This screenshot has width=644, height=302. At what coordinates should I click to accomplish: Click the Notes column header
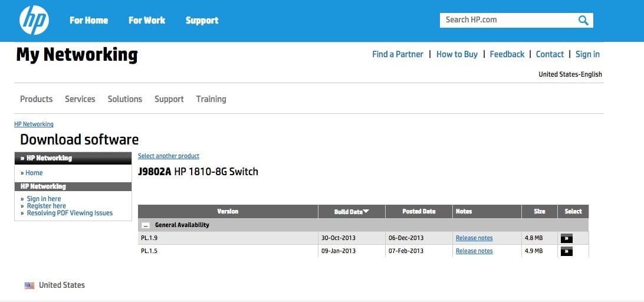pyautogui.click(x=487, y=212)
